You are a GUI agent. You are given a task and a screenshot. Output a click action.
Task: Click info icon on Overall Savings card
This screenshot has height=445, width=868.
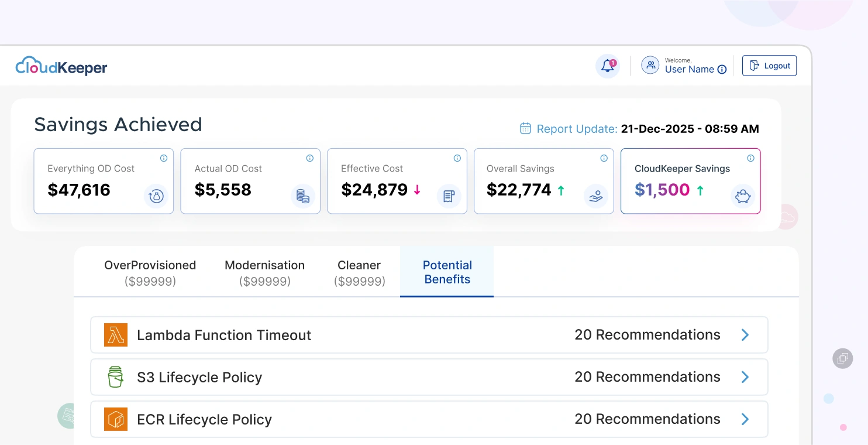(x=604, y=158)
